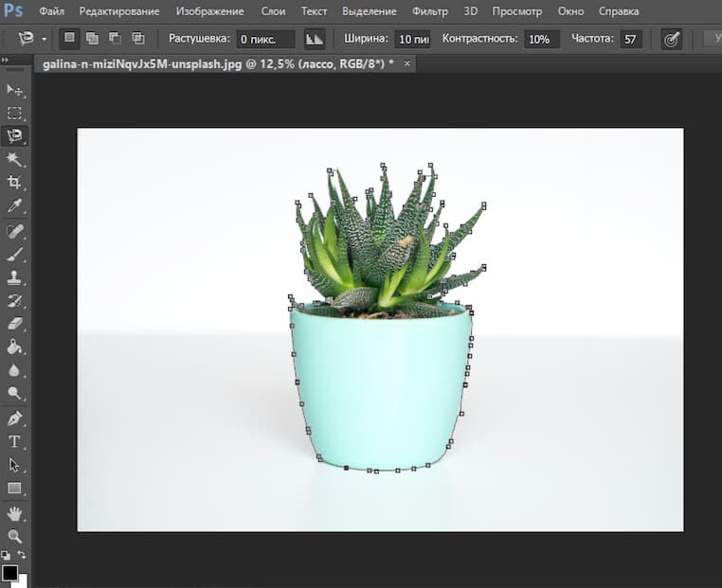Open the Выделение menu
Image resolution: width=722 pixels, height=588 pixels.
(370, 11)
